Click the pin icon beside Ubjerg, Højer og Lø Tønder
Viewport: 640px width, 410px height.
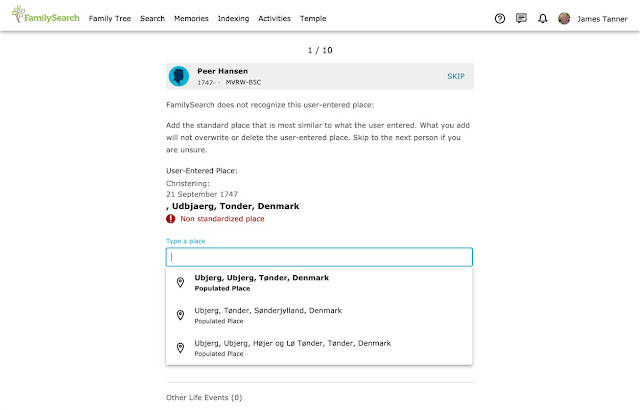(180, 348)
